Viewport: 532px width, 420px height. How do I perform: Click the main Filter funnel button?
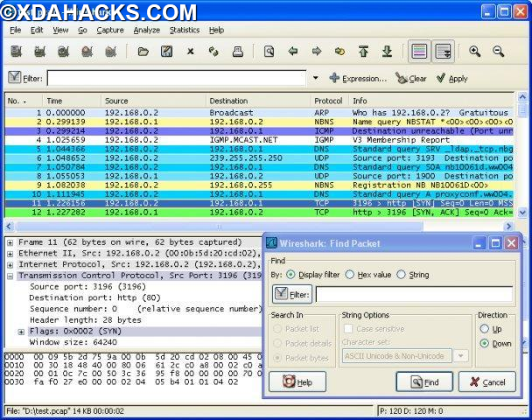[x=24, y=78]
